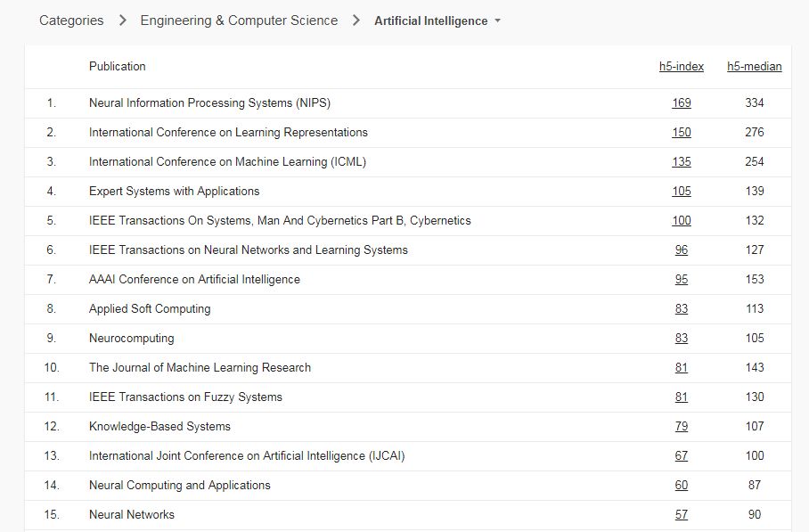Viewport: 809px width, 532px height.
Task: Open h5-index 81 for IEEE Fuzzy Systems
Action: coord(682,397)
